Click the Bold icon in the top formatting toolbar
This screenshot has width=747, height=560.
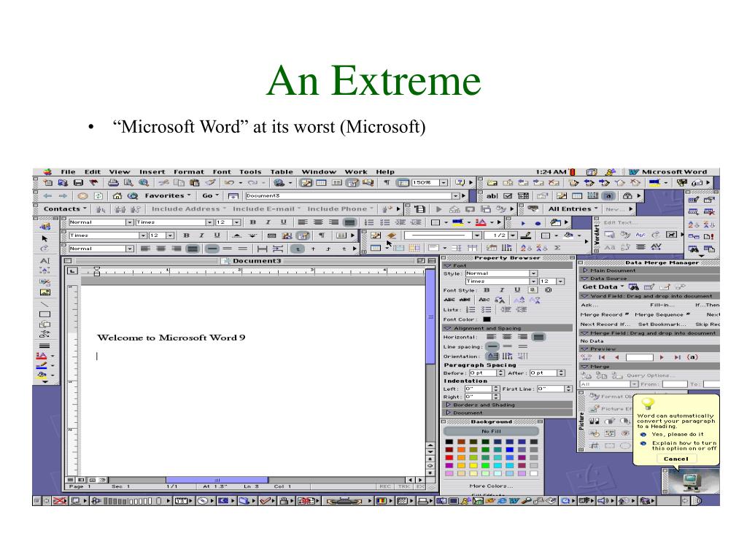tap(253, 222)
